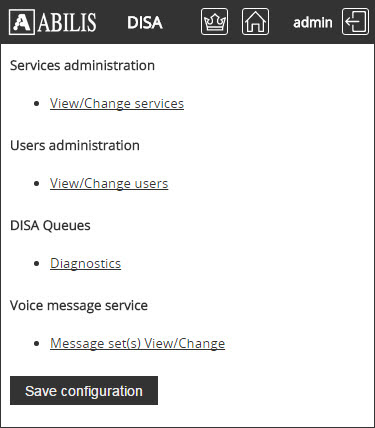Click the Abilis square A logo icon
This screenshot has height=428, width=375.
pyautogui.click(x=22, y=22)
